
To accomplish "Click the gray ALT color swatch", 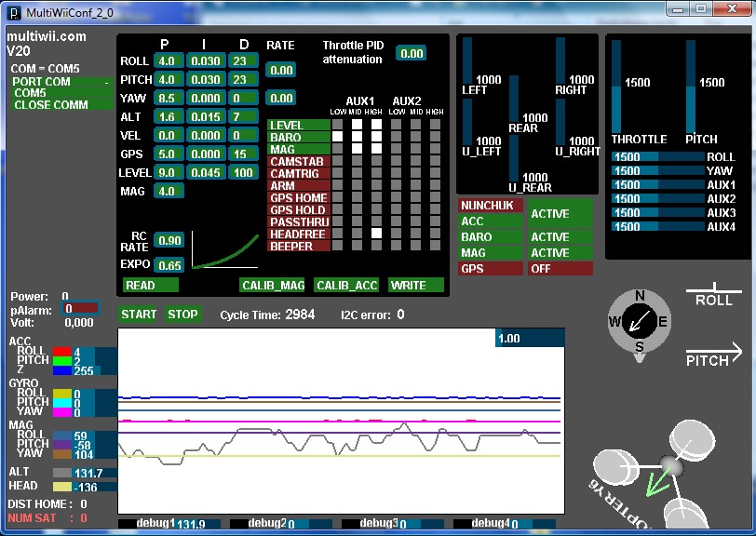I will 62,473.
